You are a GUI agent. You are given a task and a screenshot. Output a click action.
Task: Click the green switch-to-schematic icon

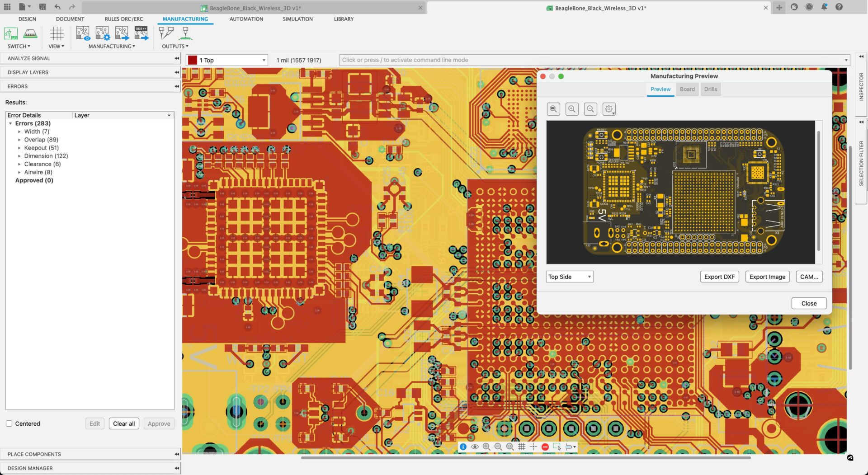10,33
